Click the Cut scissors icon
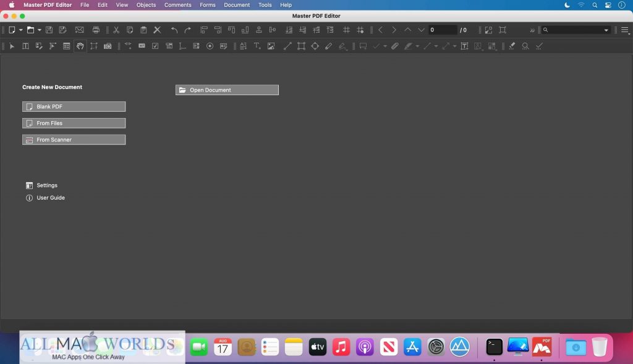The image size is (633, 364). tap(116, 30)
